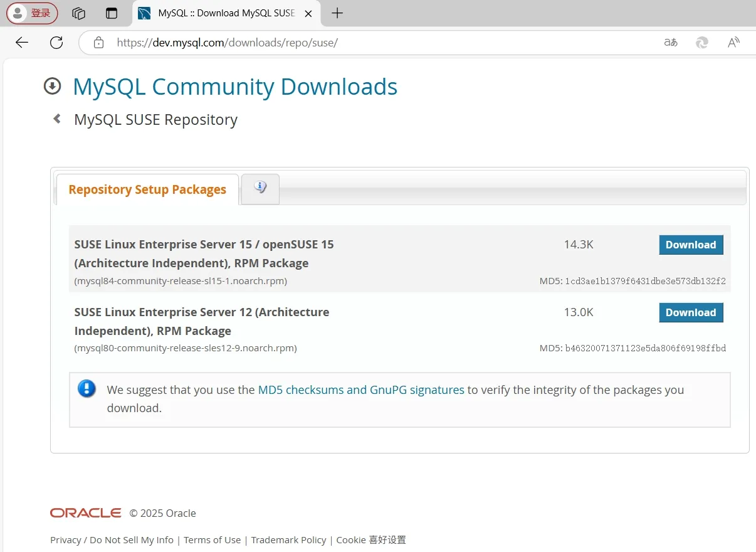Download the SUSE Linux Enterprise Server 15 package
756x552 pixels.
tap(691, 245)
